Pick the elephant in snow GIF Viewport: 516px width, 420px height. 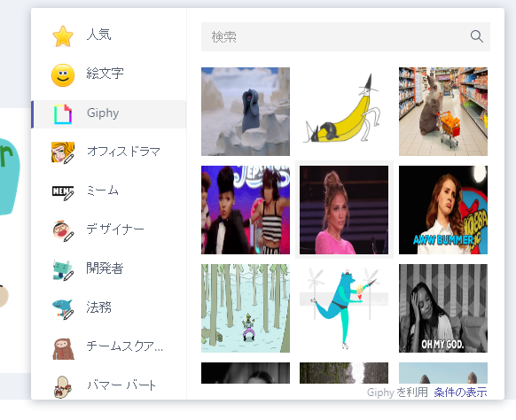tap(246, 112)
